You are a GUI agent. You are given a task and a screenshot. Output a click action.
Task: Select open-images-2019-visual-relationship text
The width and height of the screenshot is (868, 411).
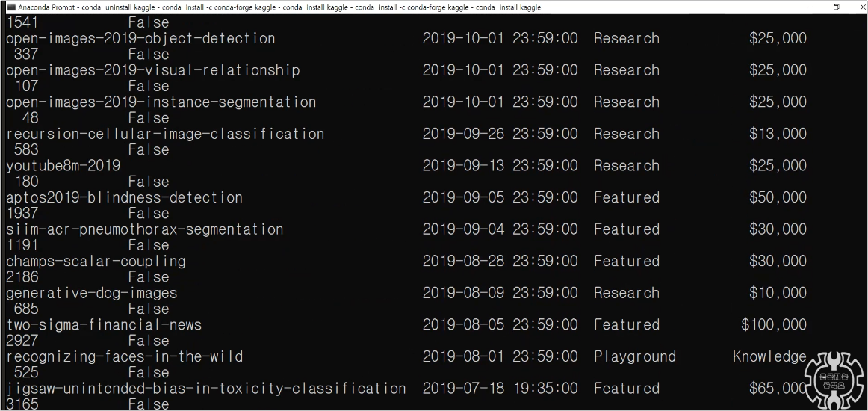point(153,70)
